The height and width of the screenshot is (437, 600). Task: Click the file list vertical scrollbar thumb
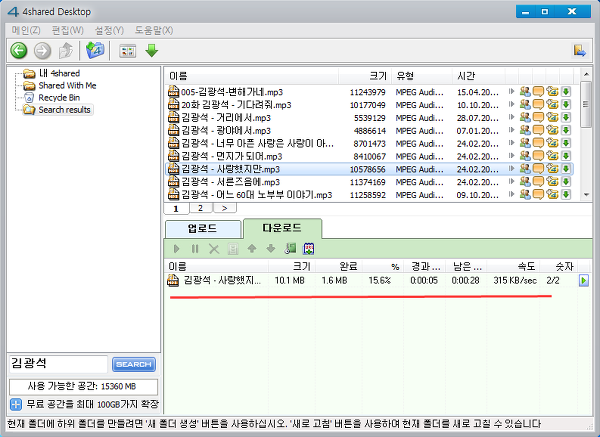click(x=586, y=104)
